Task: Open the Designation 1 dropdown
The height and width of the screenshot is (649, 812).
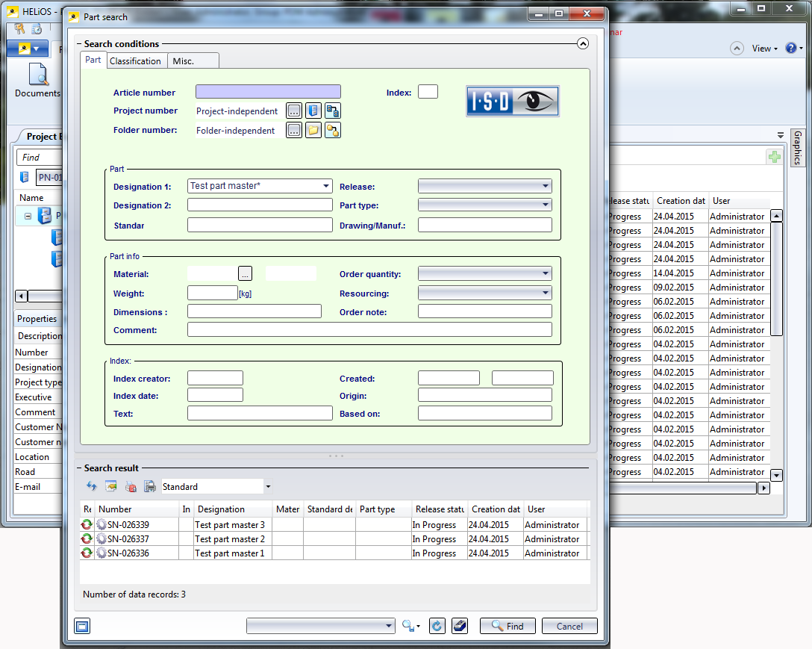Action: 326,186
